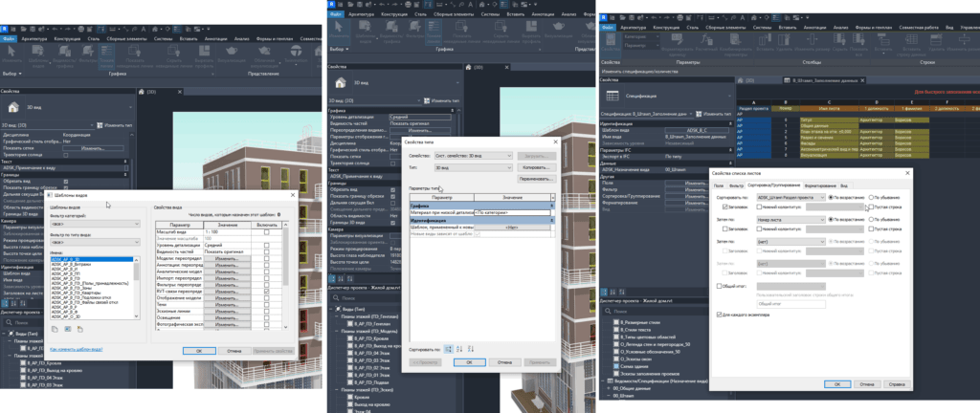The width and height of the screenshot is (980, 413).
Task: Open Совместная работа ribbon tab in right window
Action: 918,28
